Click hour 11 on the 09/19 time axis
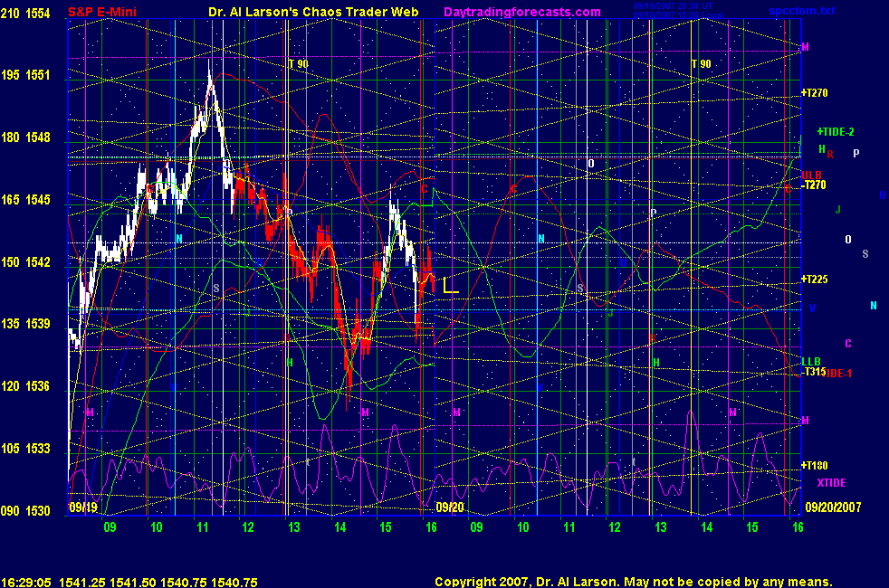 click(x=203, y=527)
